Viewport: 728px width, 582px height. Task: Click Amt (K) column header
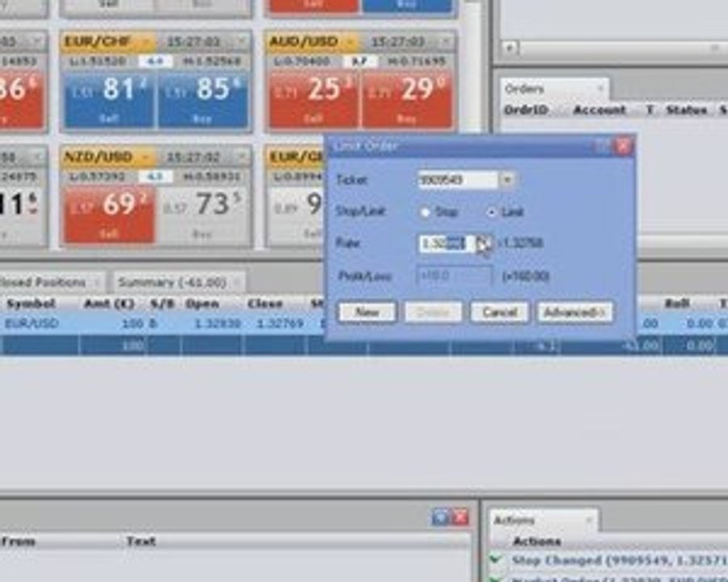pyautogui.click(x=108, y=304)
